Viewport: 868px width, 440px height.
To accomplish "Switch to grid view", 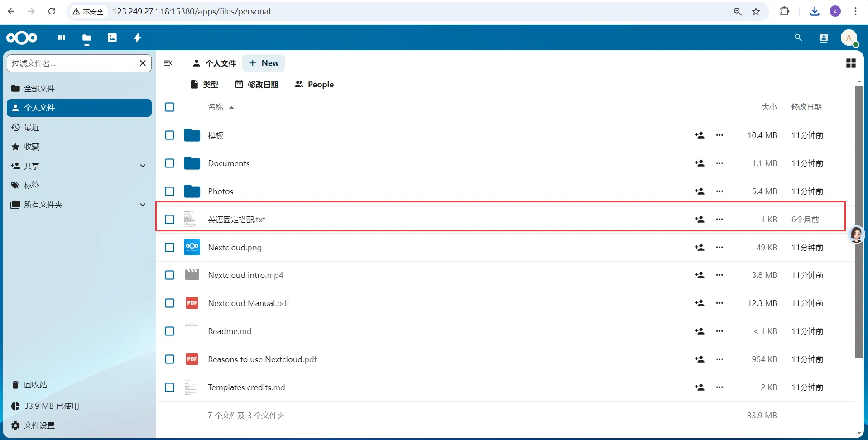I will point(851,63).
